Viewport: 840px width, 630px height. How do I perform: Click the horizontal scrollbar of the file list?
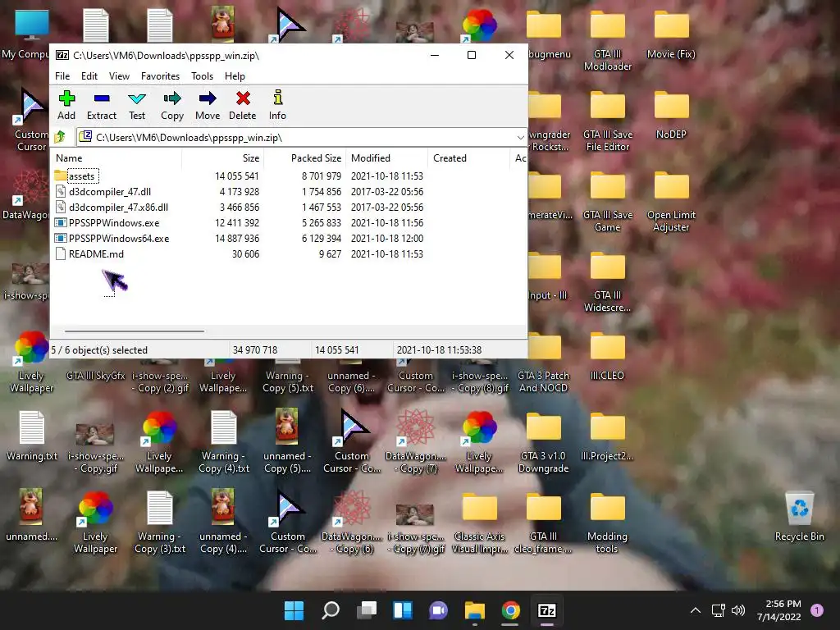pyautogui.click(x=134, y=331)
